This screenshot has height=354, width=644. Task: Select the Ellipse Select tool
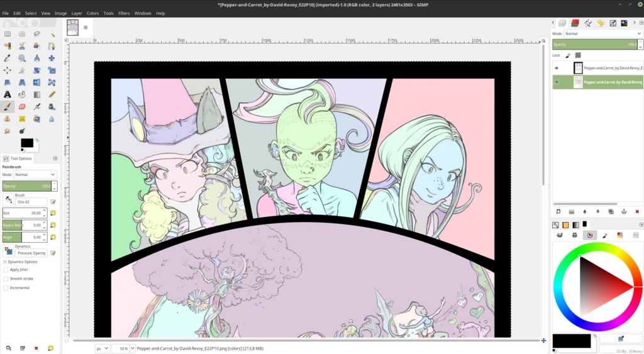tap(22, 34)
